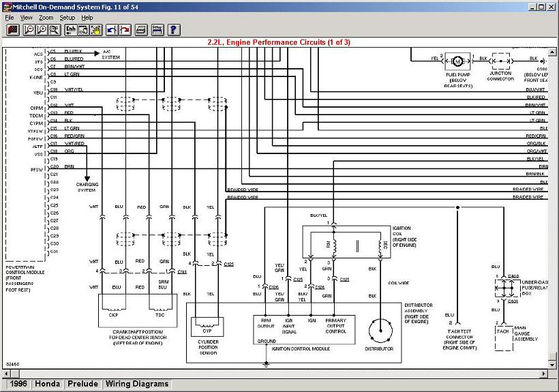
Task: Click the vertical scrollbar up arrow
Action: point(552,52)
